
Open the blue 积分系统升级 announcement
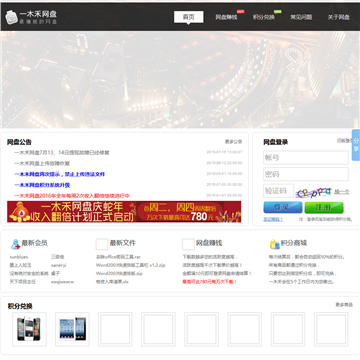tap(42, 185)
